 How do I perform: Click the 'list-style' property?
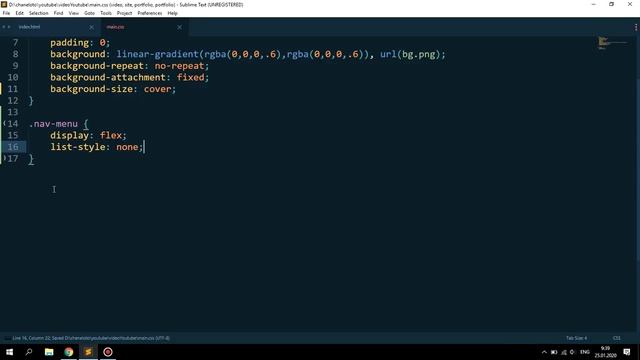pyautogui.click(x=78, y=147)
